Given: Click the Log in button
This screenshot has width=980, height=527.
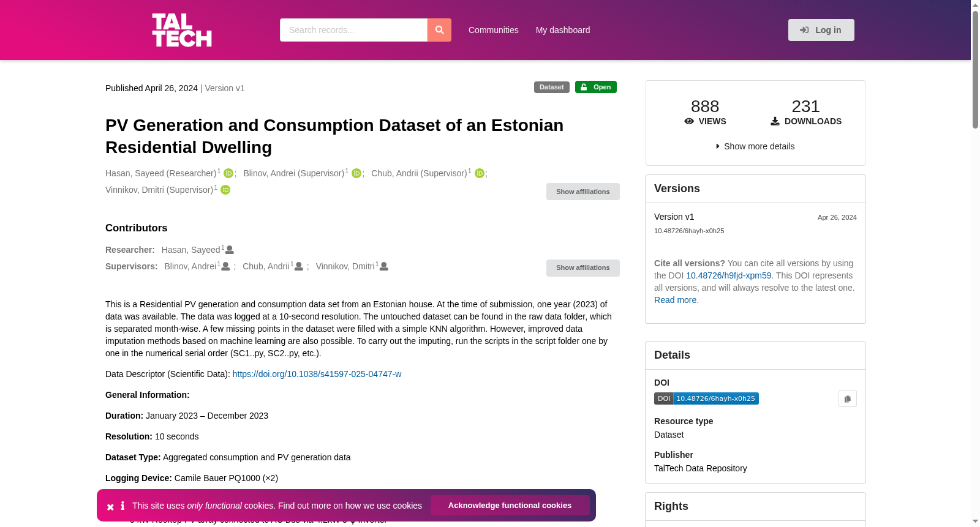Looking at the screenshot, I should pyautogui.click(x=821, y=30).
